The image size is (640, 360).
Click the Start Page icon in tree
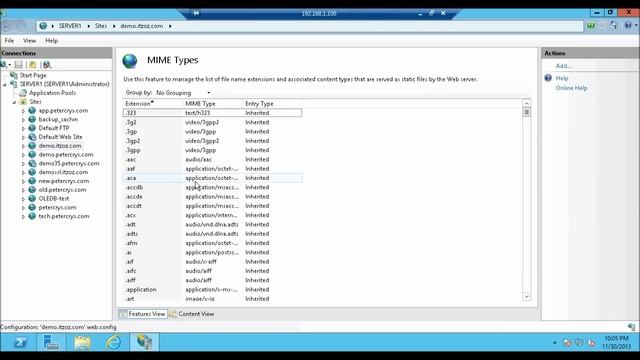coord(13,75)
